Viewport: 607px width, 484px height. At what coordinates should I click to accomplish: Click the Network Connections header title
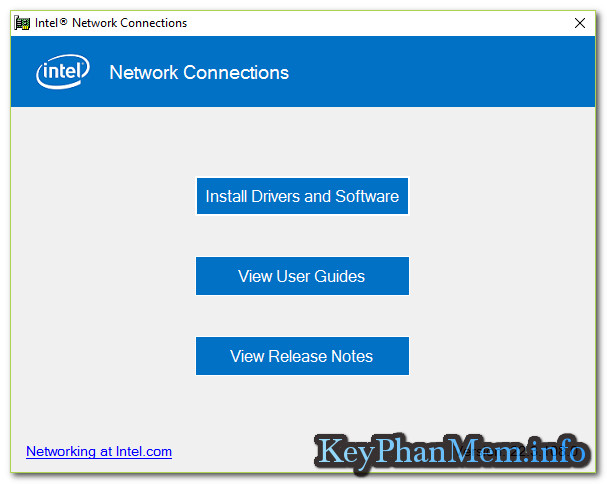[x=199, y=72]
